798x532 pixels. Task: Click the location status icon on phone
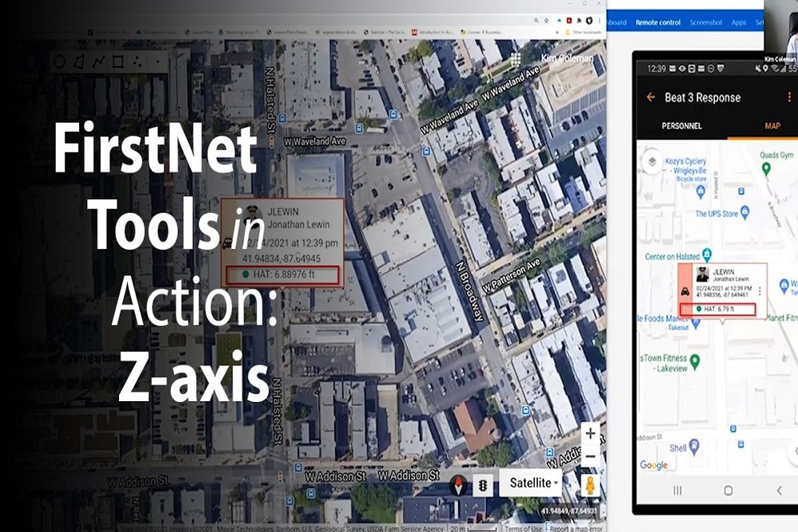click(765, 68)
